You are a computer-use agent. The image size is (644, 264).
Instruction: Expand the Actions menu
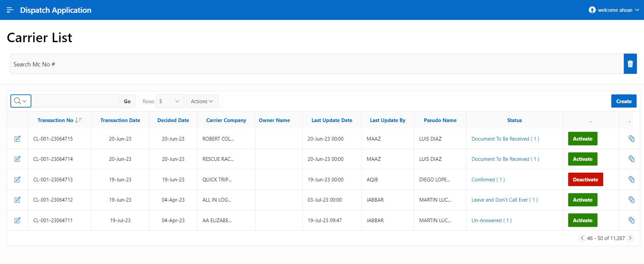tap(202, 101)
